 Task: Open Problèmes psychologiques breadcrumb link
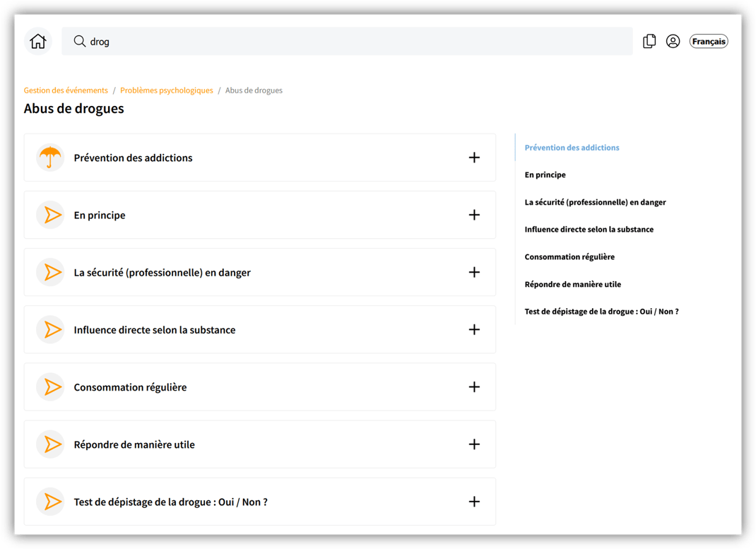(167, 90)
